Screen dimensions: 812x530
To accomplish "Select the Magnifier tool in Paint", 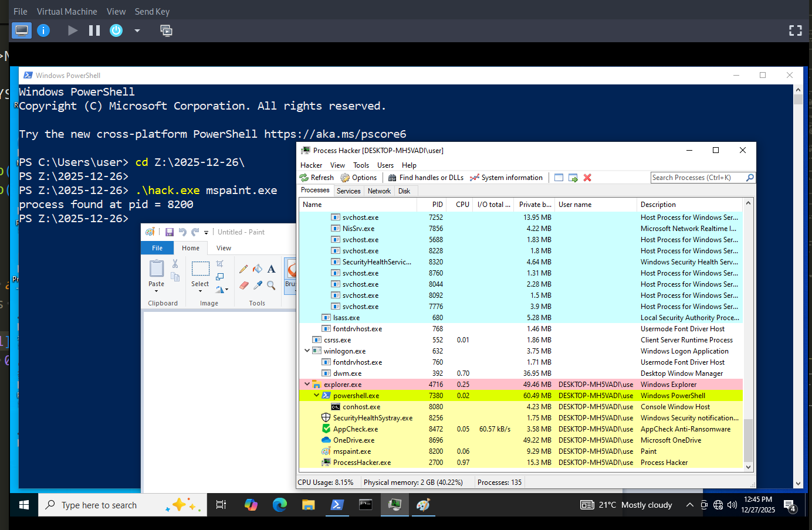I will pyautogui.click(x=270, y=286).
